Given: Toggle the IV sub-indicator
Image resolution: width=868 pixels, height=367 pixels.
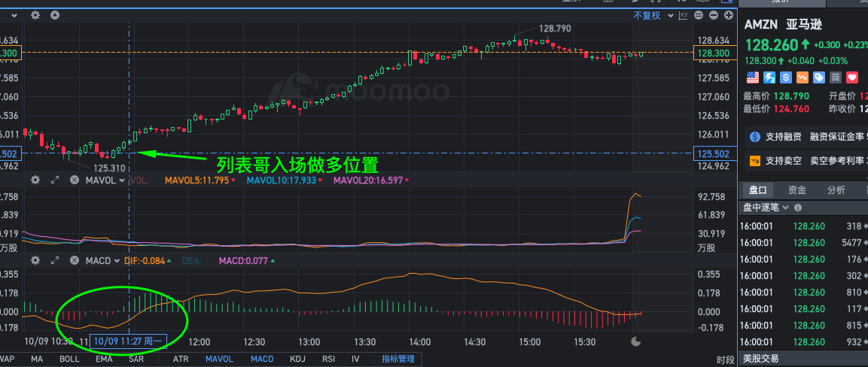Looking at the screenshot, I should click(355, 359).
